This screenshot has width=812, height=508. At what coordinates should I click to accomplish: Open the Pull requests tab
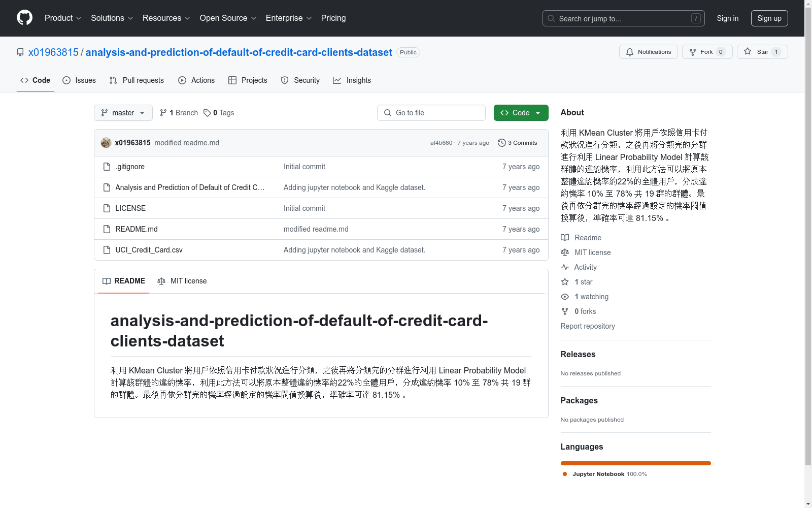coord(137,80)
